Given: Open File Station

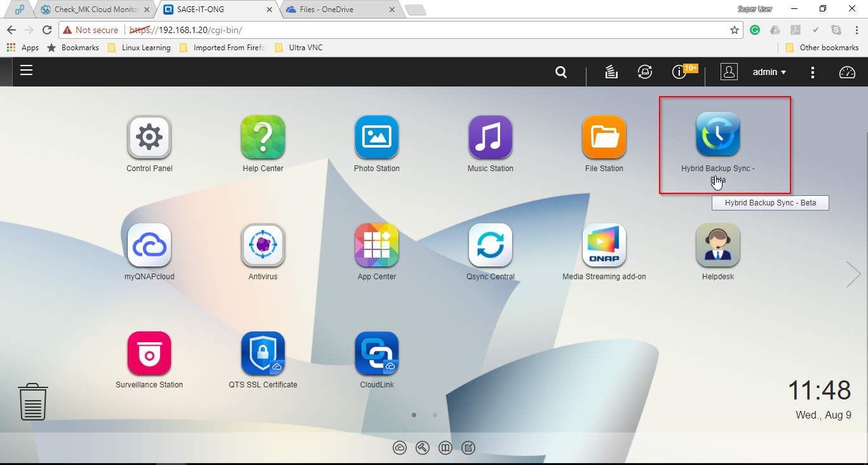Looking at the screenshot, I should click(604, 137).
